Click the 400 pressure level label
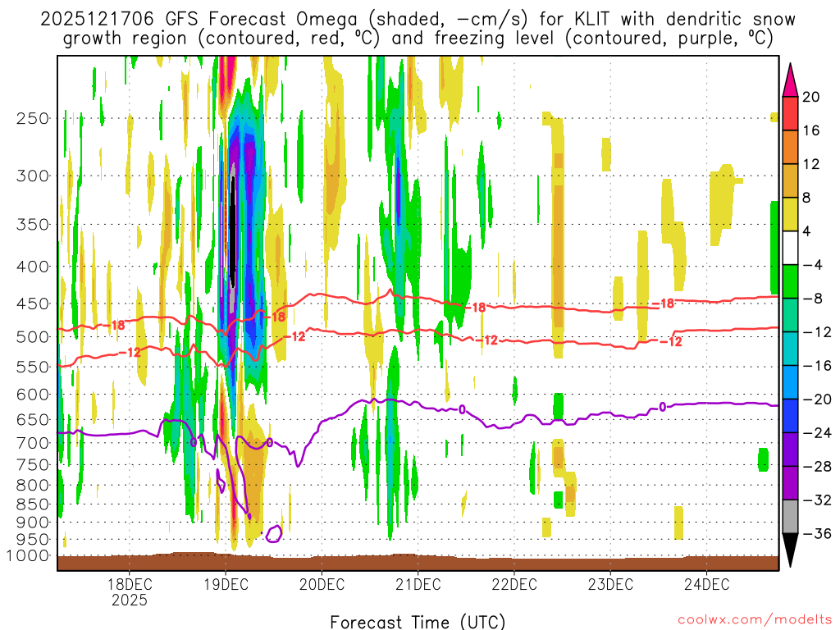The width and height of the screenshot is (840, 630). tap(33, 267)
